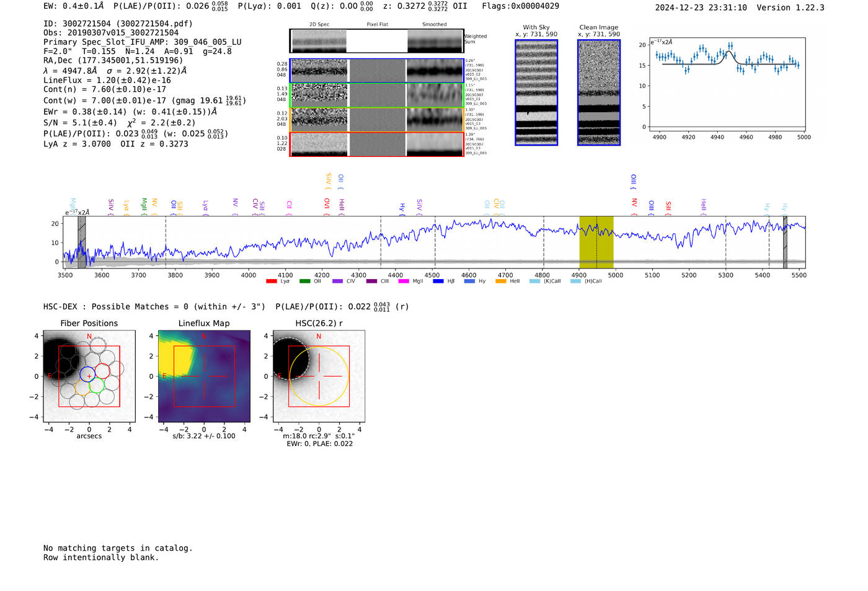This screenshot has height=591, width=868.
Task: Click the RA,Dec coordinates text line
Action: tap(113, 61)
